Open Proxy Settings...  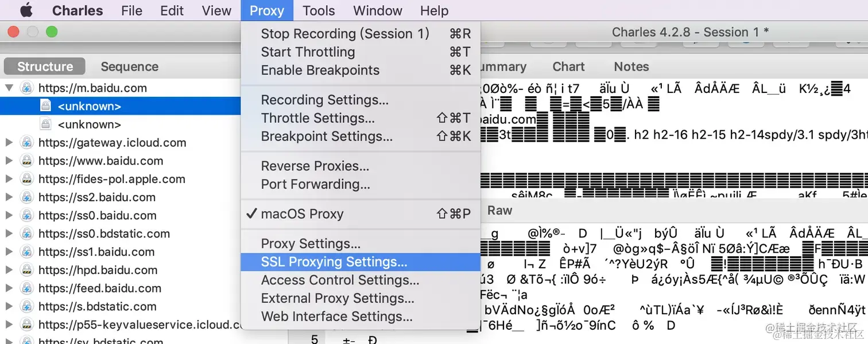[361, 244]
